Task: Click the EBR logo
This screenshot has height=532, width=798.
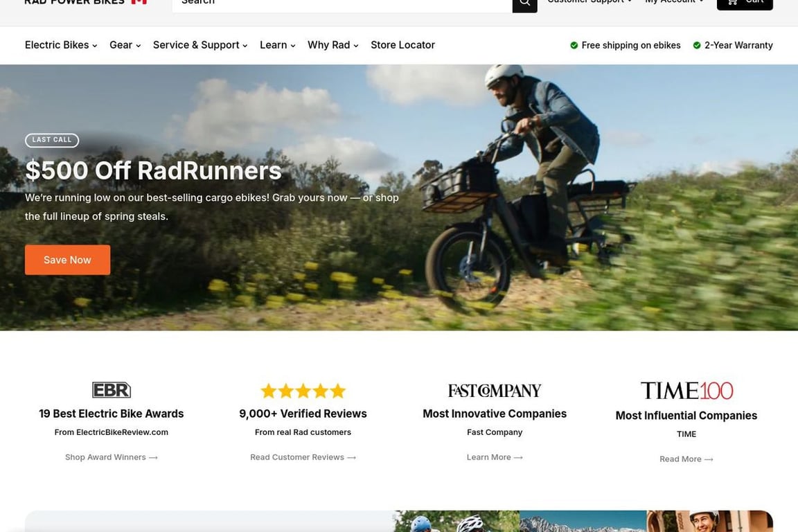Action: [x=112, y=390]
